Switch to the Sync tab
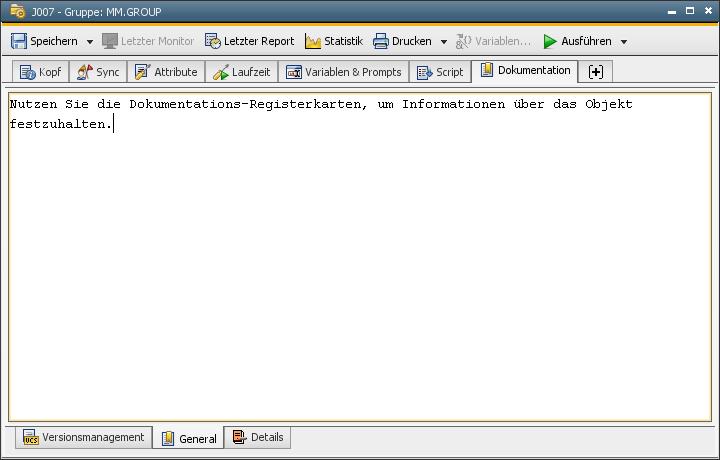Image resolution: width=720 pixels, height=460 pixels. [x=98, y=72]
